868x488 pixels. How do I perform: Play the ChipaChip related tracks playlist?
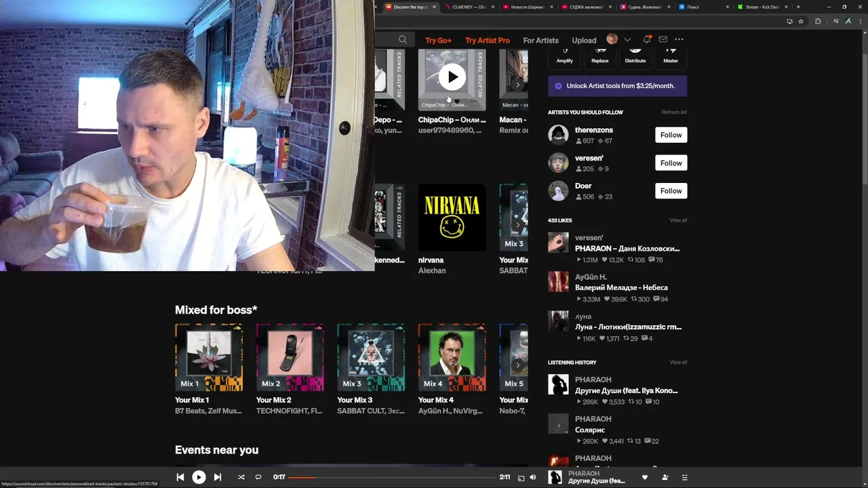(452, 77)
